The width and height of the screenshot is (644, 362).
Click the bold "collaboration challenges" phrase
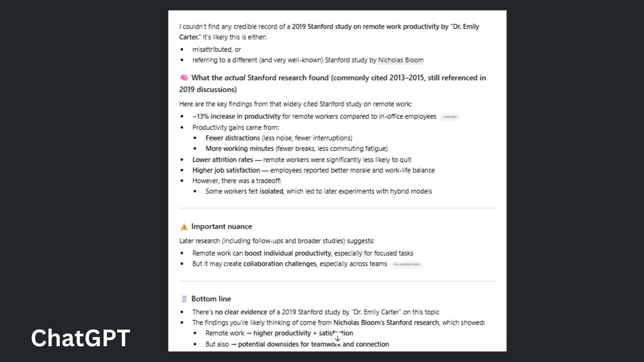point(280,264)
